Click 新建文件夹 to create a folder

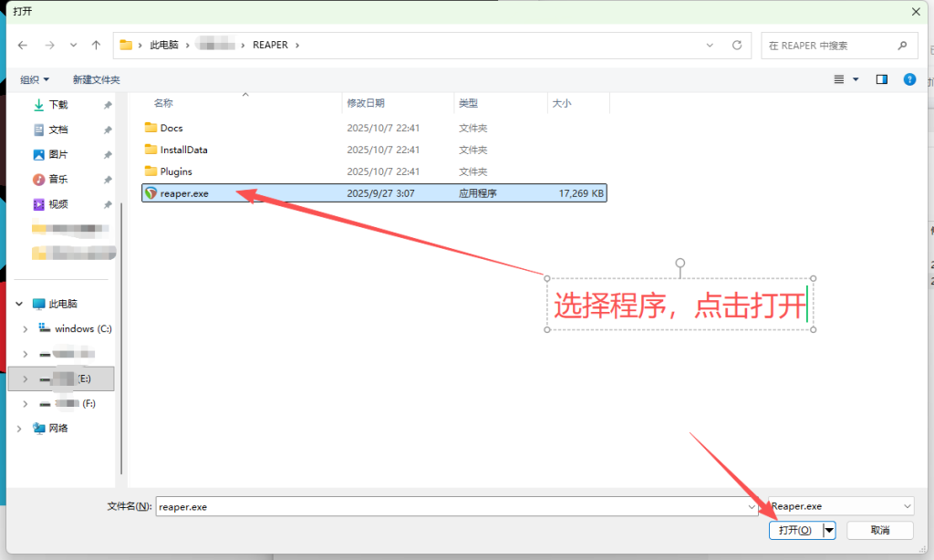pyautogui.click(x=95, y=78)
